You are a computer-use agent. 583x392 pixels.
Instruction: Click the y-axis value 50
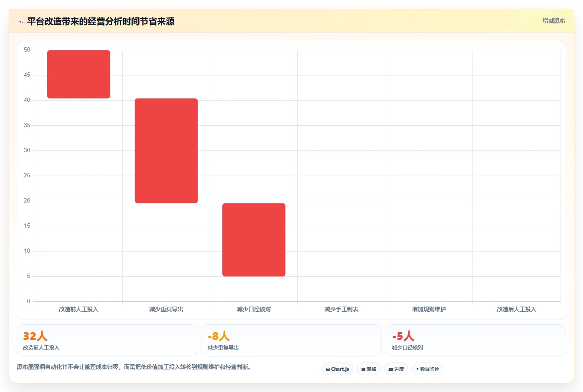tap(27, 50)
